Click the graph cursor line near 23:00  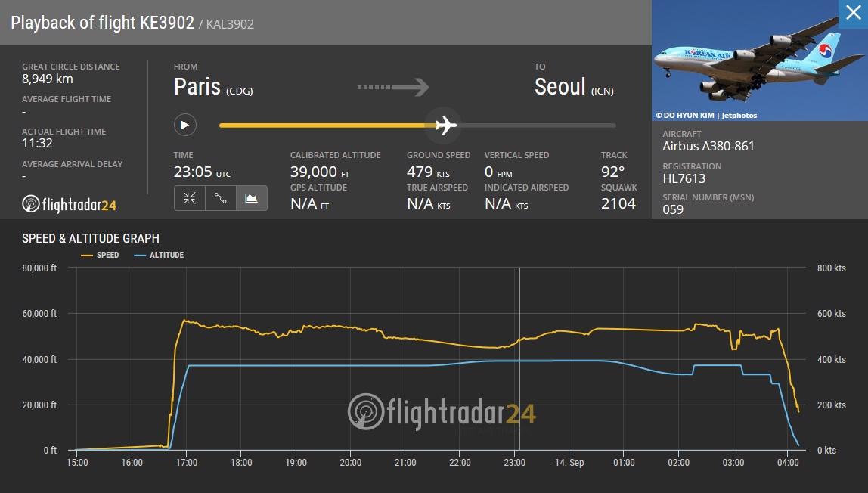click(519, 358)
